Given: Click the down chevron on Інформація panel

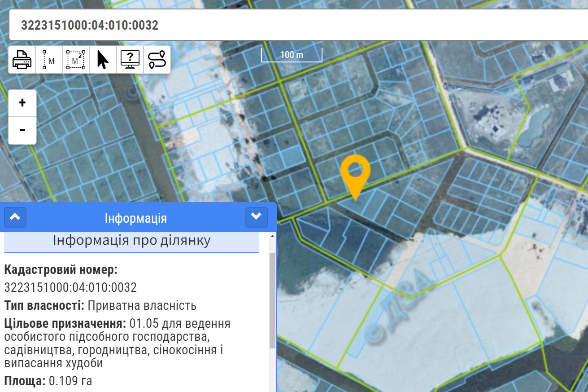Looking at the screenshot, I should [x=256, y=217].
